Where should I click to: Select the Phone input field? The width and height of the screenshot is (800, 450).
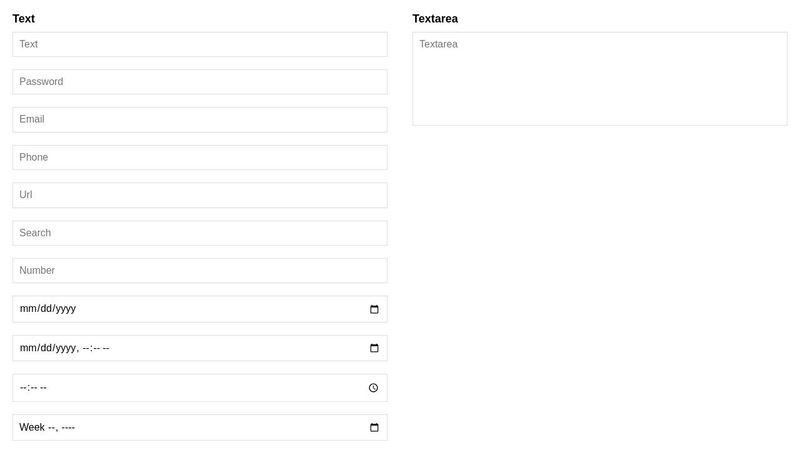(200, 158)
